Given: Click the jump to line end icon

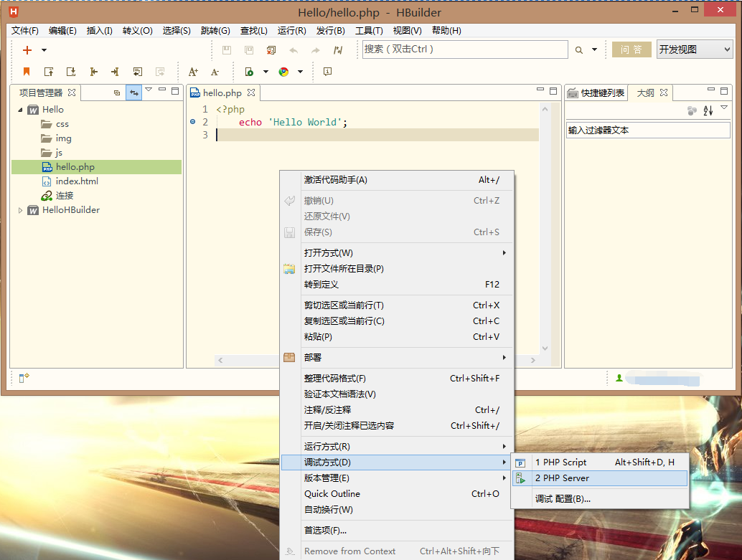Looking at the screenshot, I should (115, 72).
